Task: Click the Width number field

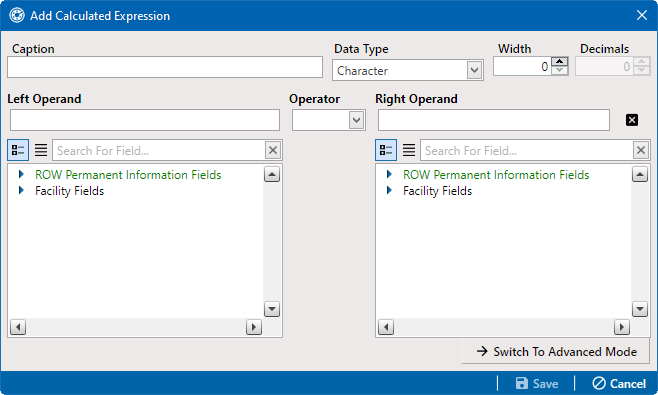Action: click(x=522, y=66)
